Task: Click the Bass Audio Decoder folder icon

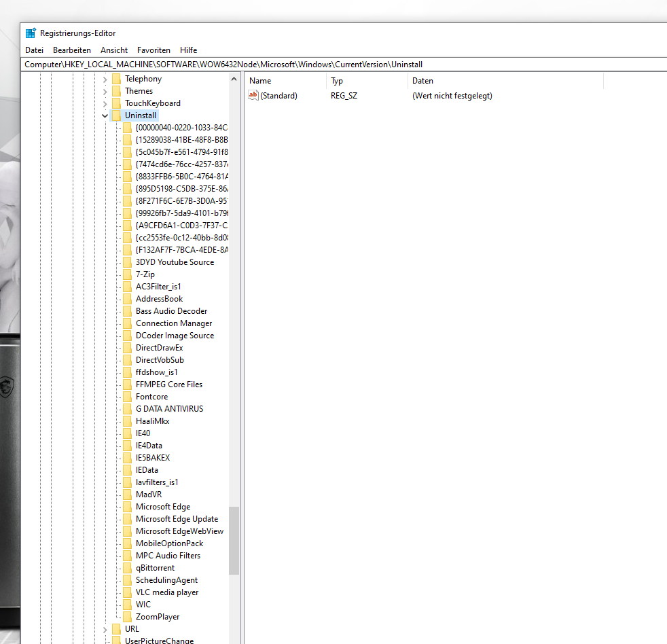Action: click(x=127, y=311)
